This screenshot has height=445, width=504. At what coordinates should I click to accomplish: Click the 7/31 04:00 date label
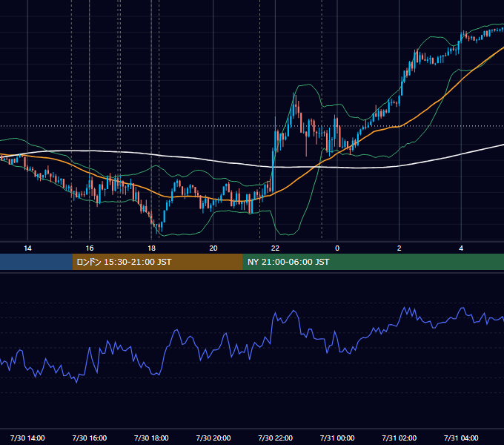pyautogui.click(x=461, y=438)
